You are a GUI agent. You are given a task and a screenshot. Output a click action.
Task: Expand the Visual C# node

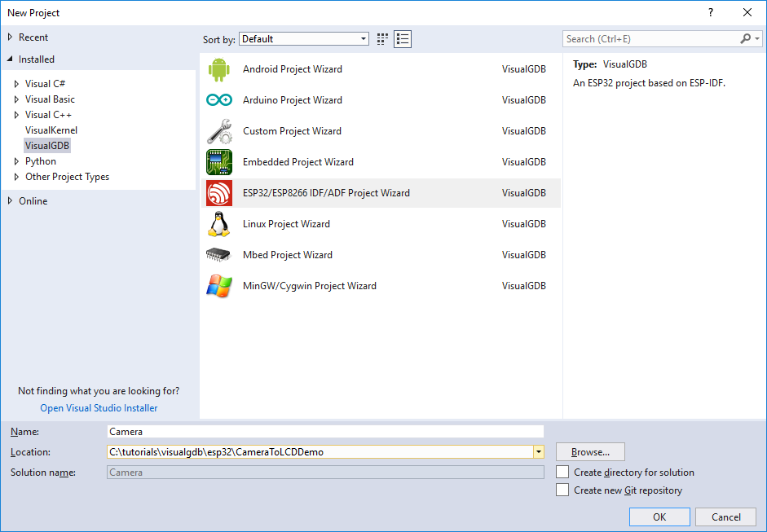(x=16, y=84)
